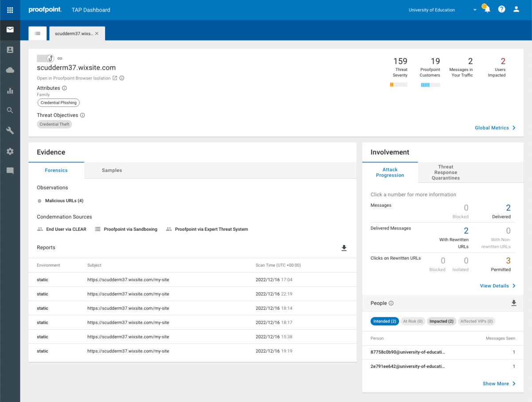Open the wrench tools icon in sidebar
This screenshot has width=532, height=402.
[x=10, y=130]
